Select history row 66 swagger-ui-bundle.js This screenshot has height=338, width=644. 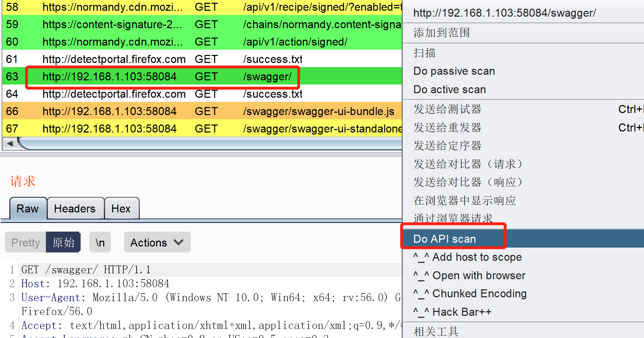(202, 111)
